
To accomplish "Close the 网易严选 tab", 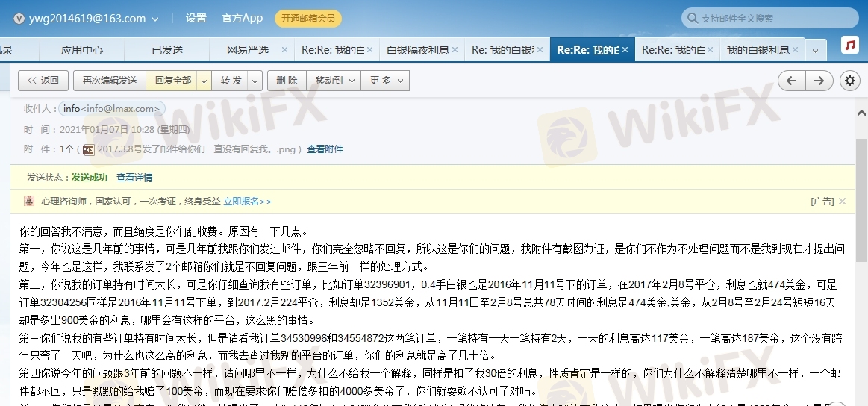I will coord(284,50).
